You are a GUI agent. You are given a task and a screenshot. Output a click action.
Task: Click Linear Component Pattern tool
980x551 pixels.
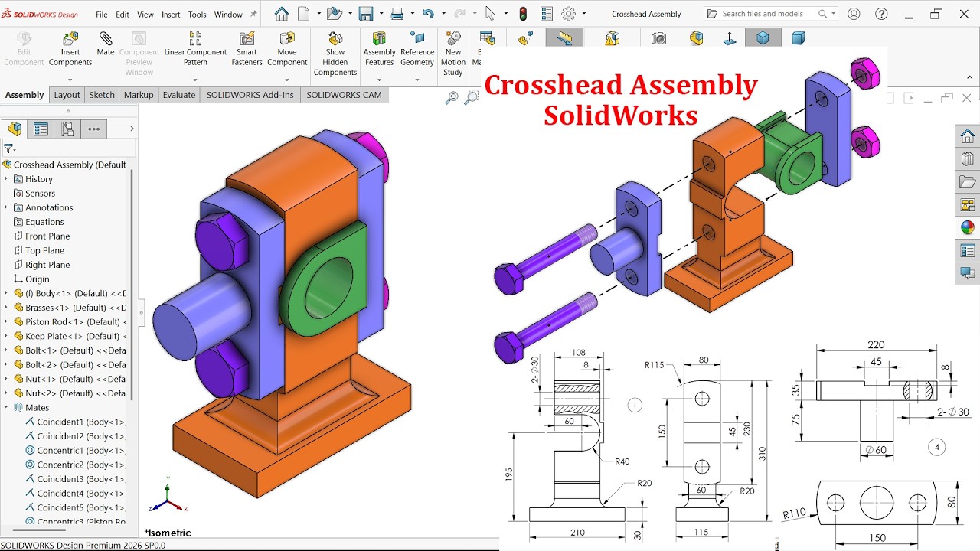click(x=195, y=49)
